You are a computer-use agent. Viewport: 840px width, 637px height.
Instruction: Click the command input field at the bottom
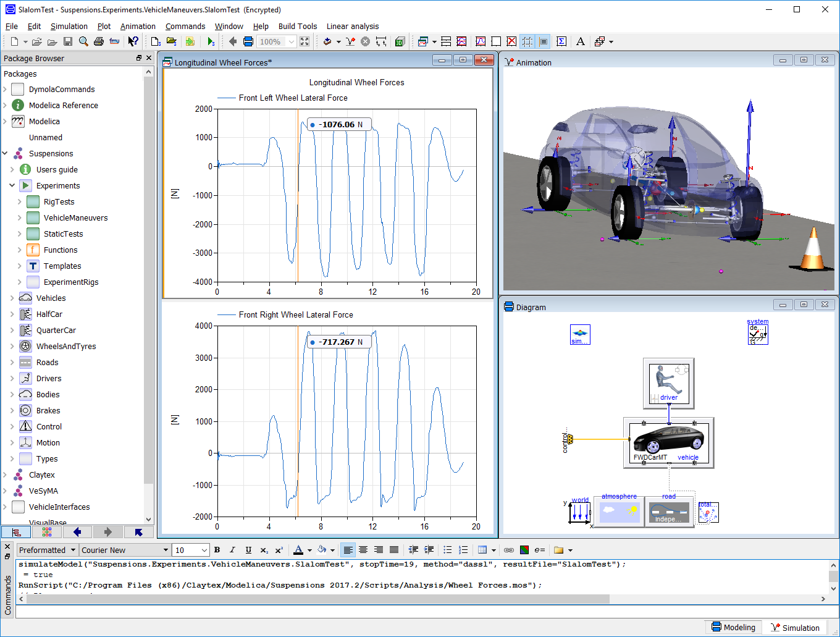pyautogui.click(x=420, y=612)
